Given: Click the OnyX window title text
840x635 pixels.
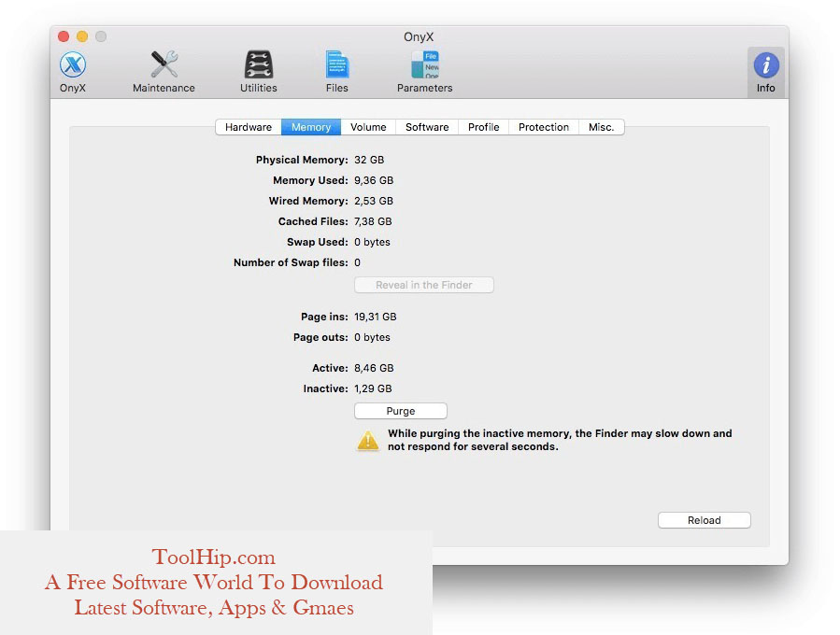Looking at the screenshot, I should [419, 37].
